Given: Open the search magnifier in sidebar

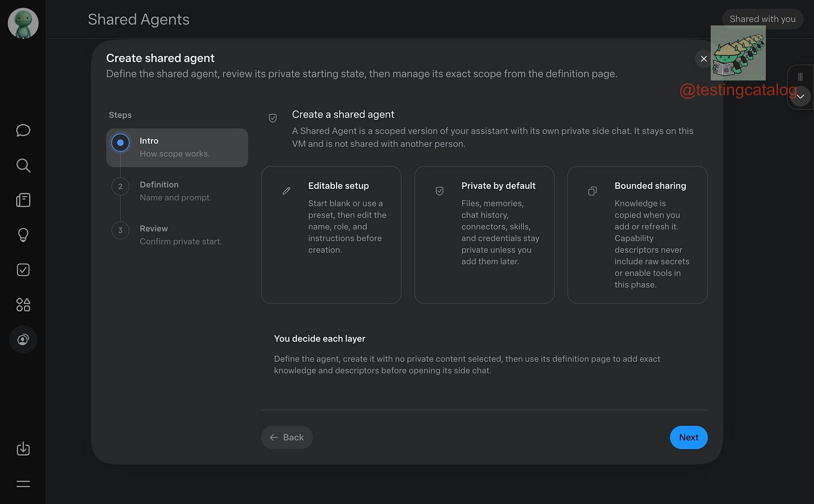Looking at the screenshot, I should [x=23, y=165].
